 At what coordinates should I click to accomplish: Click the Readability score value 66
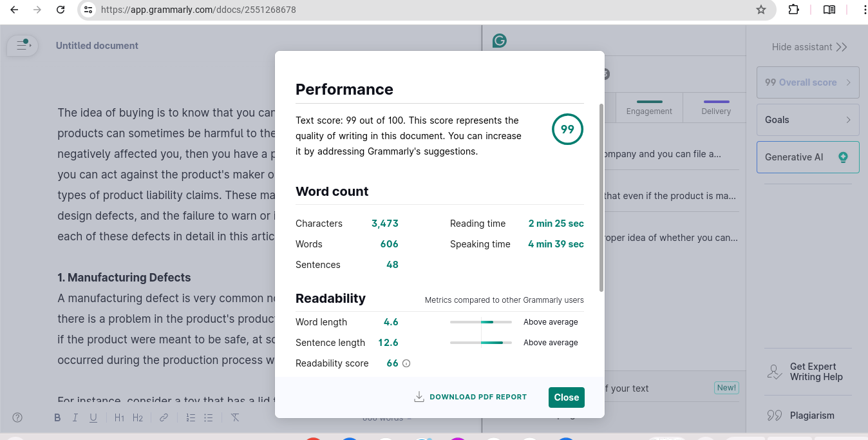392,363
